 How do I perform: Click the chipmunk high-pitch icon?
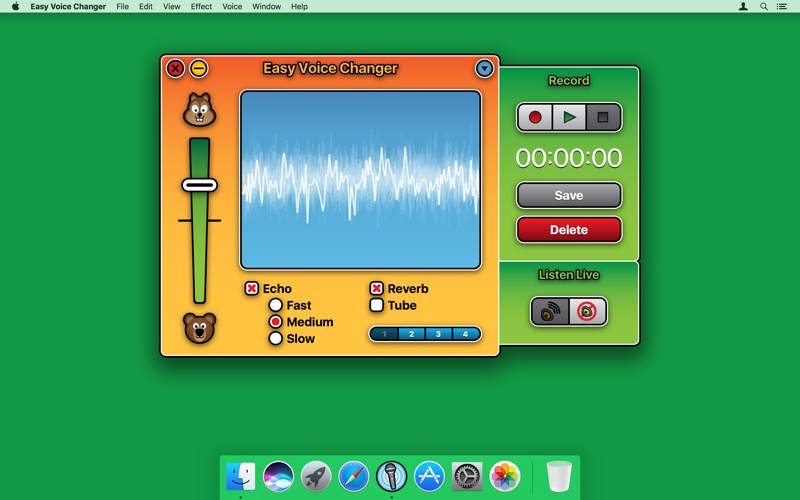click(x=199, y=110)
